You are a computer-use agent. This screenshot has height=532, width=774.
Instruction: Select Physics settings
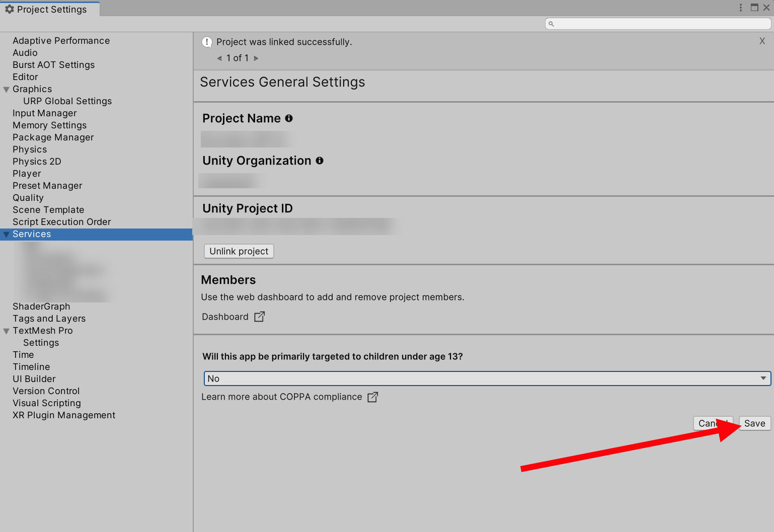click(x=30, y=149)
